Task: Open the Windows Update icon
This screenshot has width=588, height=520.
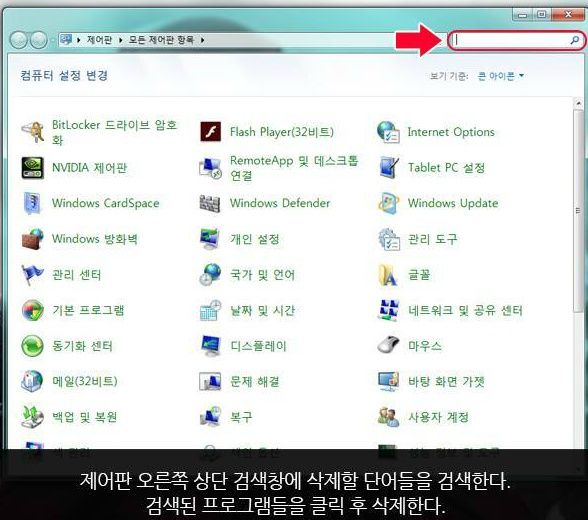Action: [388, 203]
